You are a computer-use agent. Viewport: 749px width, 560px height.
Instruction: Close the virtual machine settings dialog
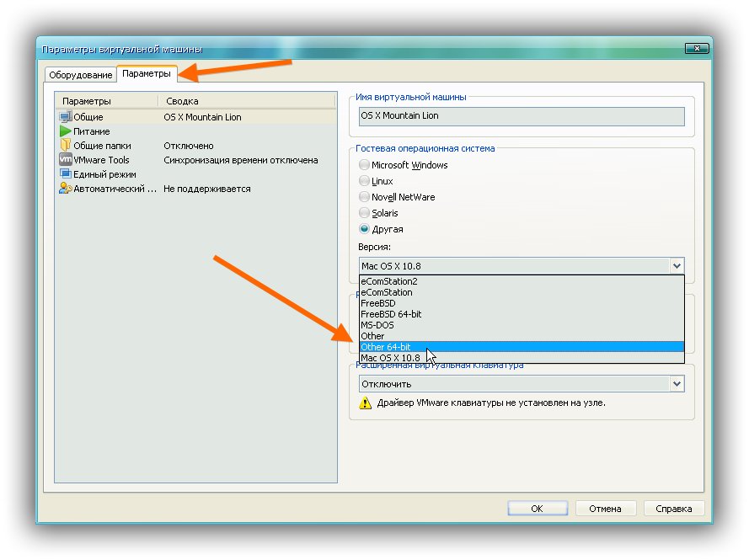tap(695, 49)
